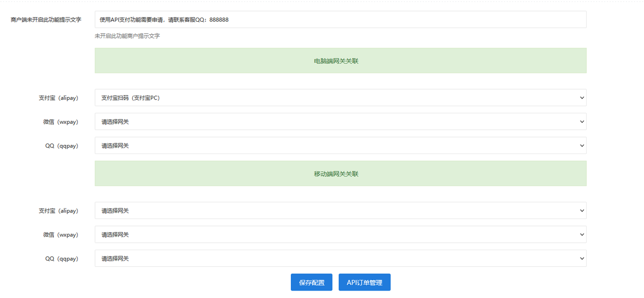This screenshot has width=644, height=298.
Task: Click the 商户端未开启此功能提示文字 field label
Action: [46, 20]
